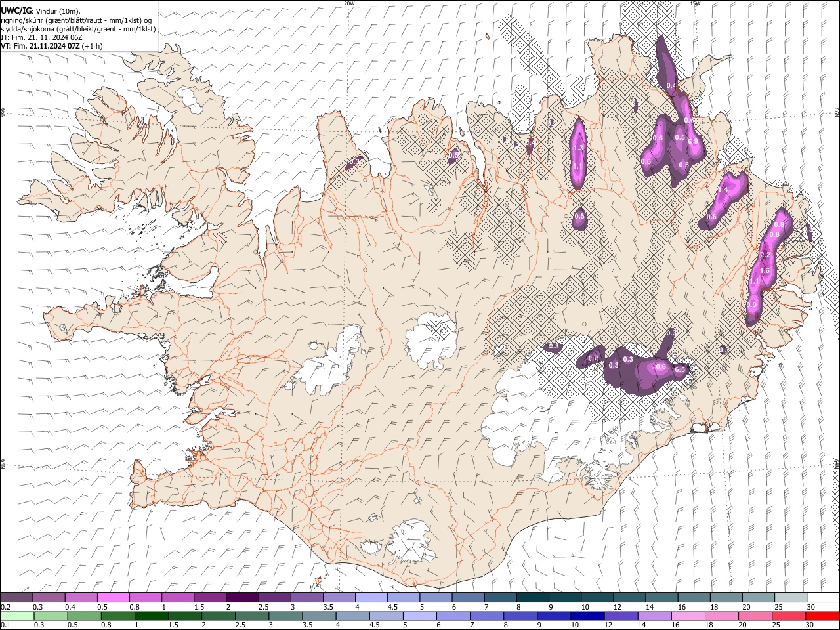Click the 'slydda/snjókoma' legend description line
This screenshot has height=630, width=840.
click(x=78, y=29)
